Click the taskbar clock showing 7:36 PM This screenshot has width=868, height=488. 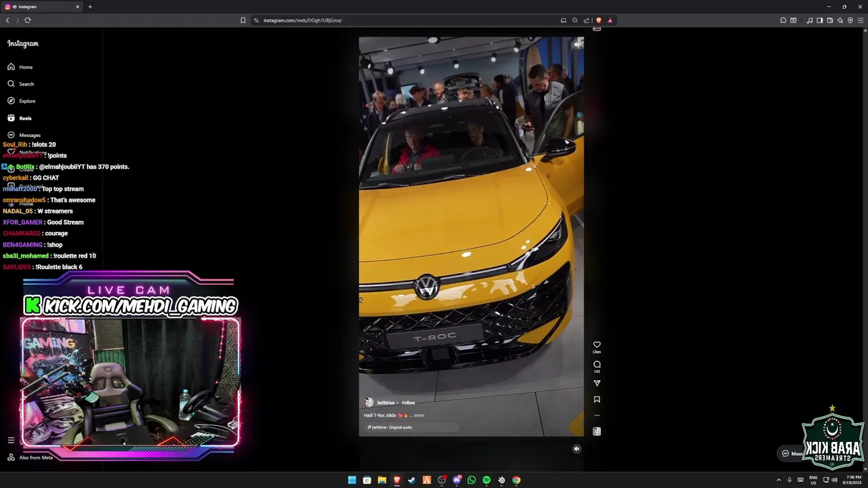coord(851,480)
